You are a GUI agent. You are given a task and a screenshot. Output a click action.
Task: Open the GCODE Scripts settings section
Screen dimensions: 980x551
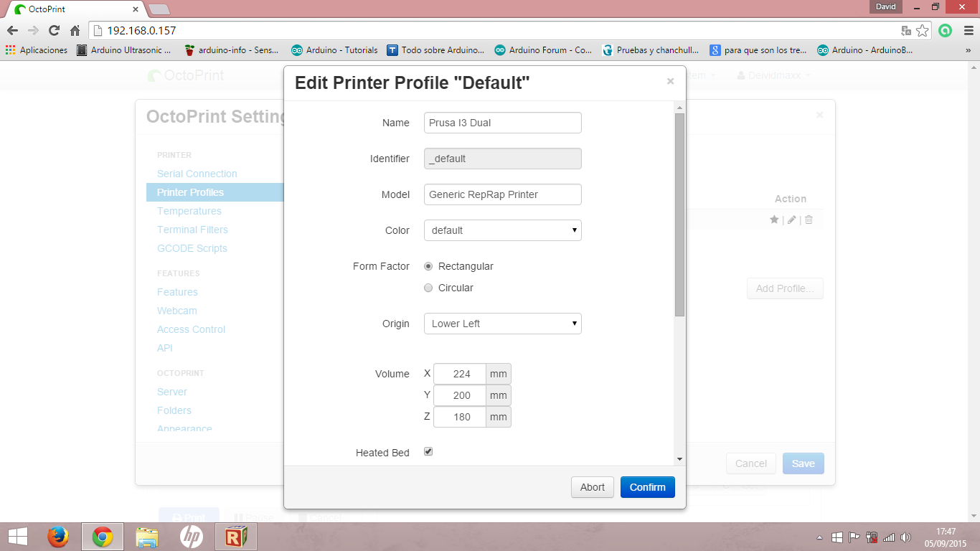192,248
